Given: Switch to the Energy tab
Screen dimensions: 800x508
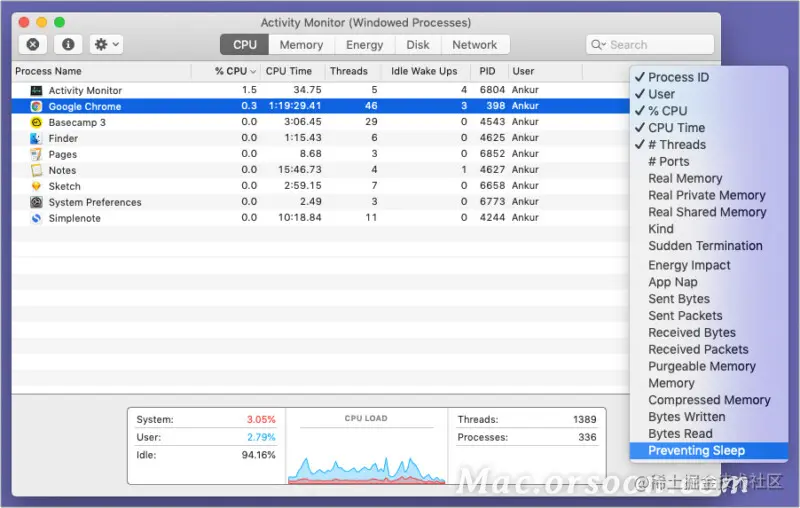Looking at the screenshot, I should coord(364,45).
